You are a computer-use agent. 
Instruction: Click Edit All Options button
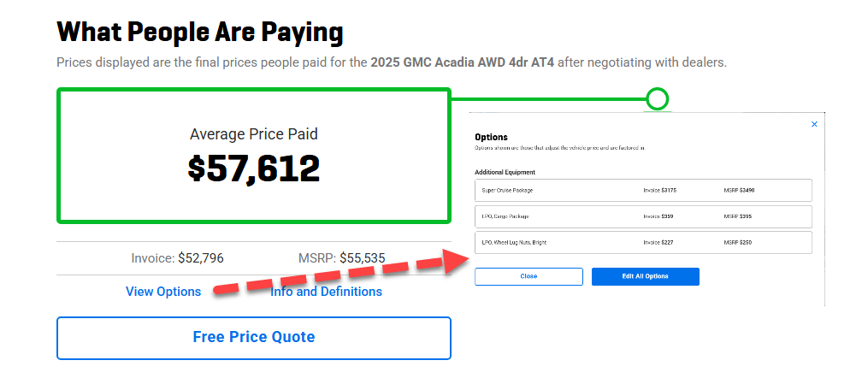click(646, 276)
